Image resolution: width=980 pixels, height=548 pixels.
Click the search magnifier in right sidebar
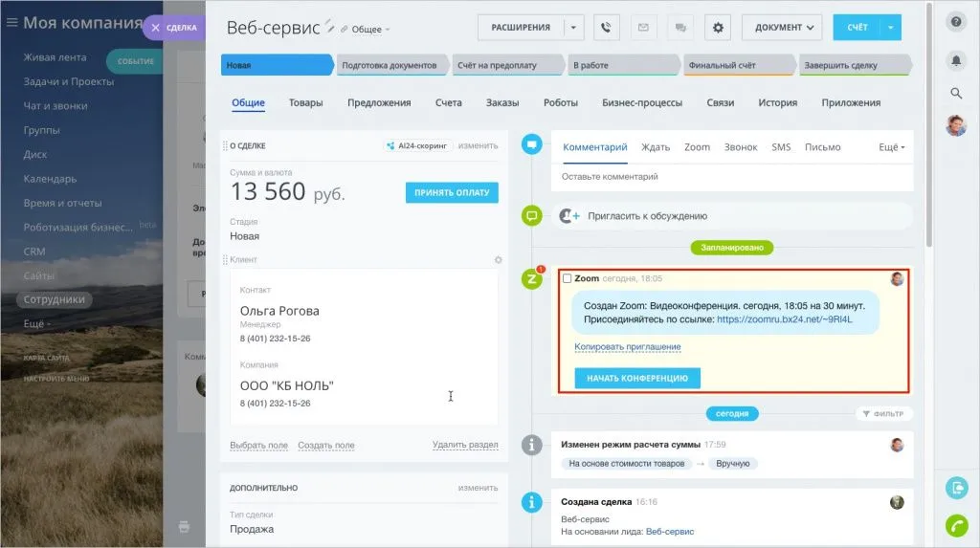click(956, 93)
